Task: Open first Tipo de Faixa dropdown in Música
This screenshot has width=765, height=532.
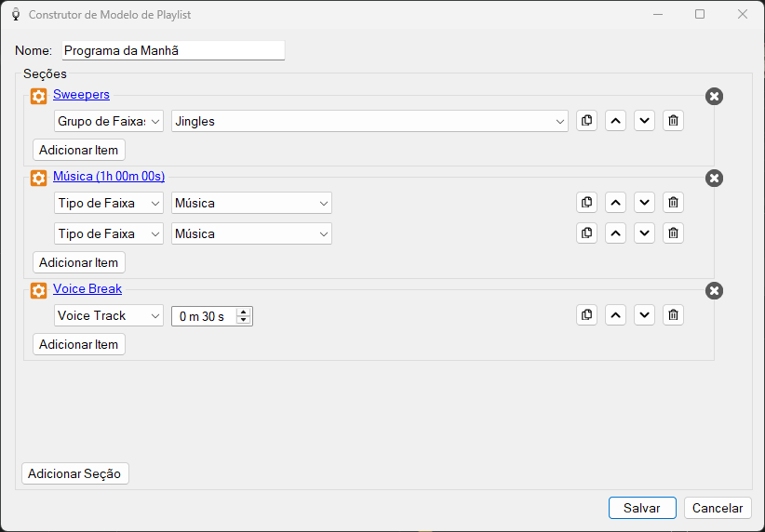Action: pyautogui.click(x=109, y=203)
